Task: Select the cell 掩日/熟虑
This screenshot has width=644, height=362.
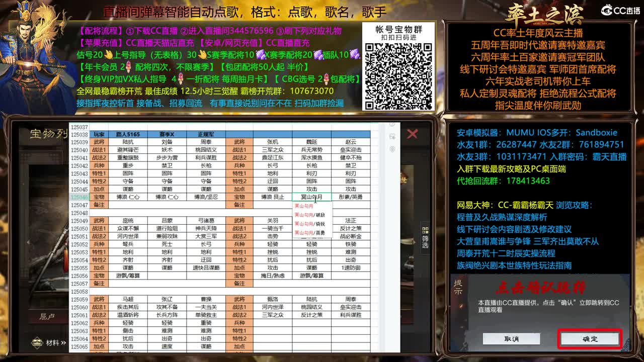Action: click(x=273, y=276)
